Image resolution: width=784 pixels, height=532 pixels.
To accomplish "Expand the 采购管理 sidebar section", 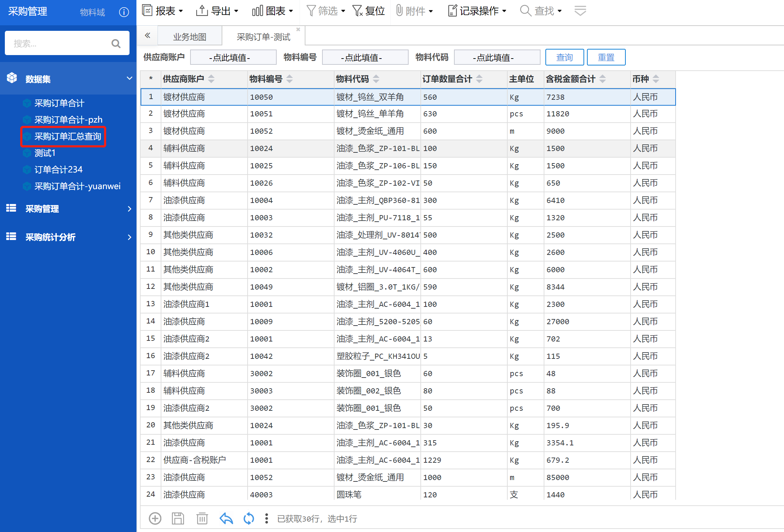I will 68,209.
